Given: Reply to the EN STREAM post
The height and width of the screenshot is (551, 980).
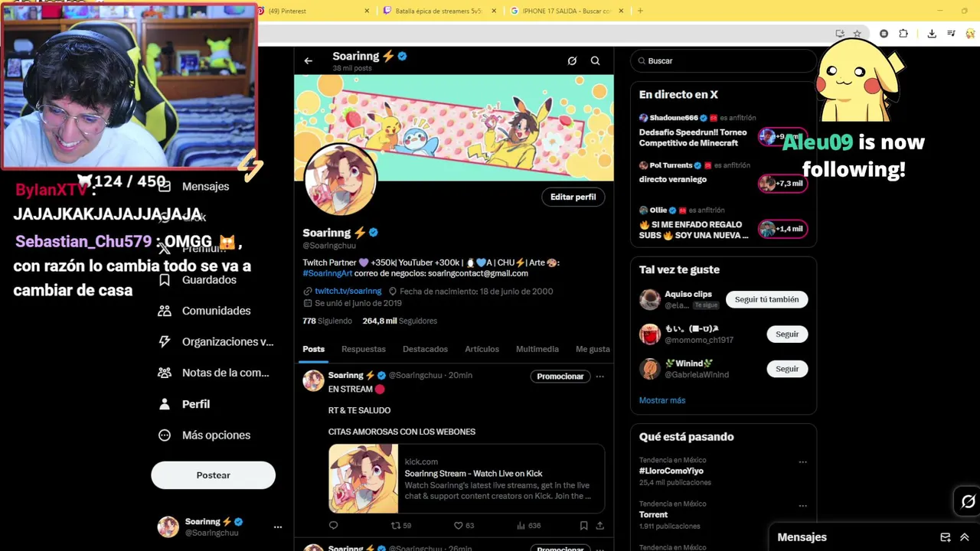Looking at the screenshot, I should point(333,525).
